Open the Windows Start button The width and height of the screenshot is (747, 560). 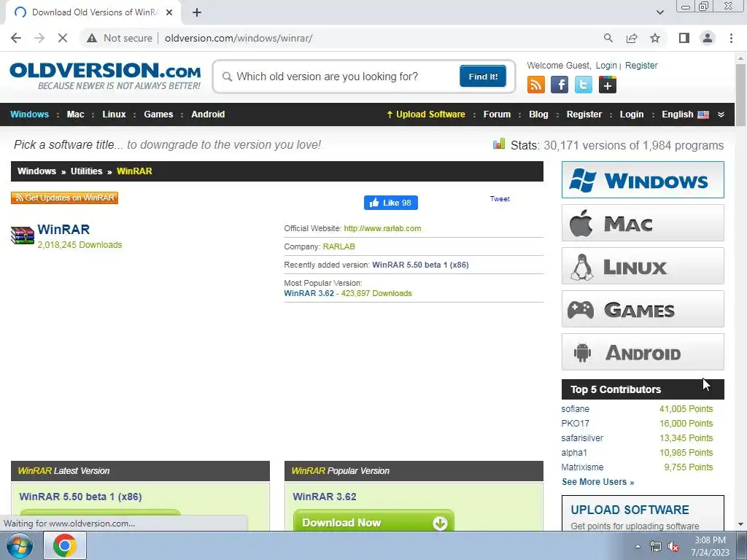19,545
